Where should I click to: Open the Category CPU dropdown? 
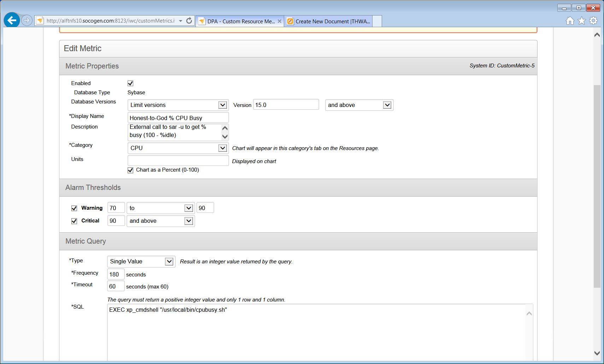pos(178,148)
